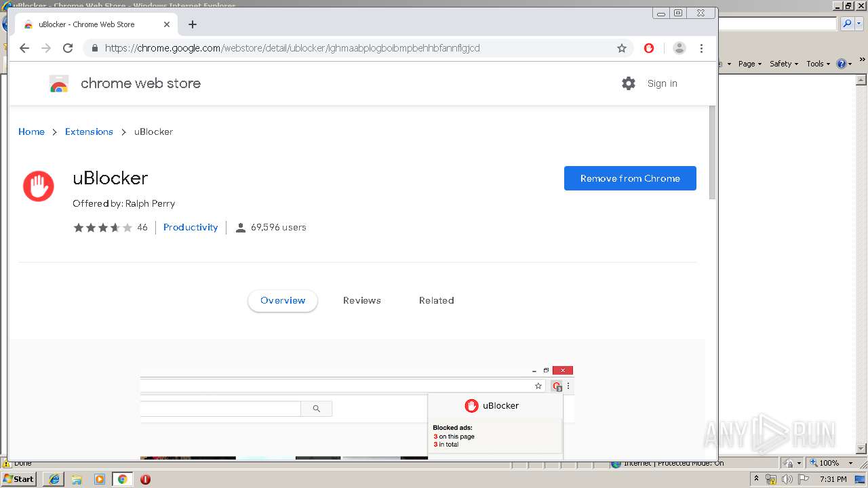This screenshot has height=488, width=868.
Task: Click Internet Explorer search box
Action: coord(778,24)
